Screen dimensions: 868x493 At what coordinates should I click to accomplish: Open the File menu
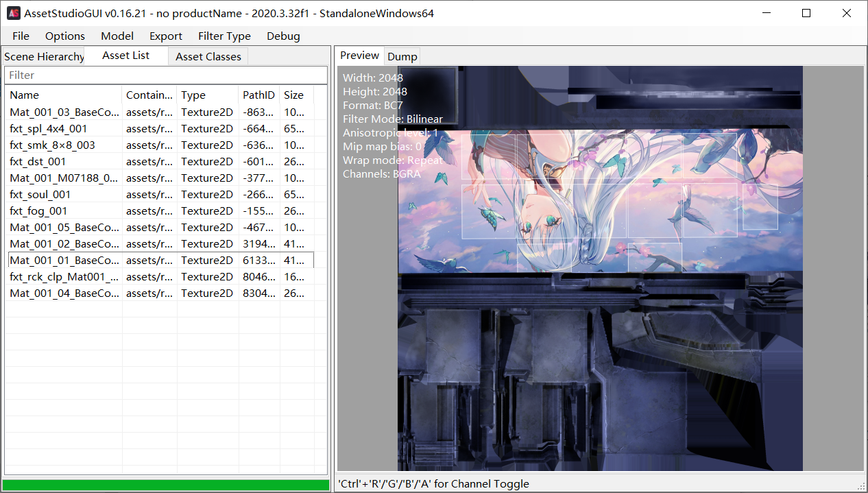21,36
